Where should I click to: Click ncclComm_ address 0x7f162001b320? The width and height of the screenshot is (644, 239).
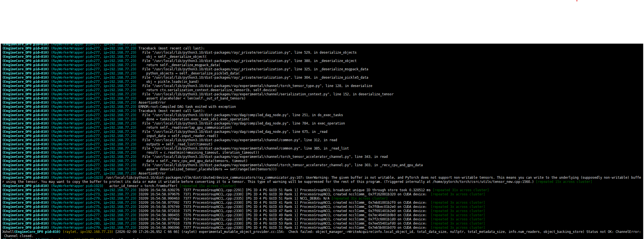382,194
